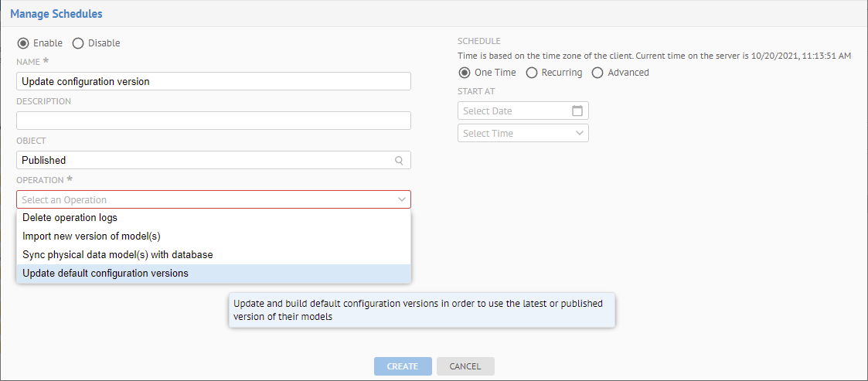Click the Select Date input field
The height and width of the screenshot is (381, 868).
[x=512, y=111]
